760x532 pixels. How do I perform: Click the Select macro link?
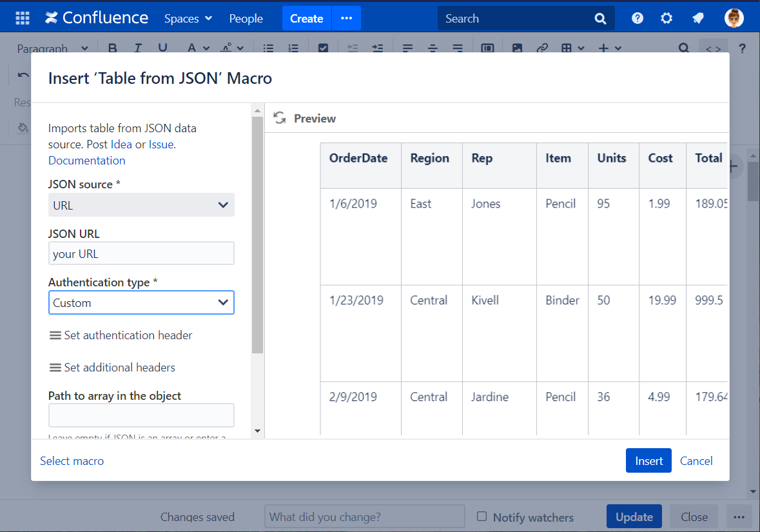[72, 460]
